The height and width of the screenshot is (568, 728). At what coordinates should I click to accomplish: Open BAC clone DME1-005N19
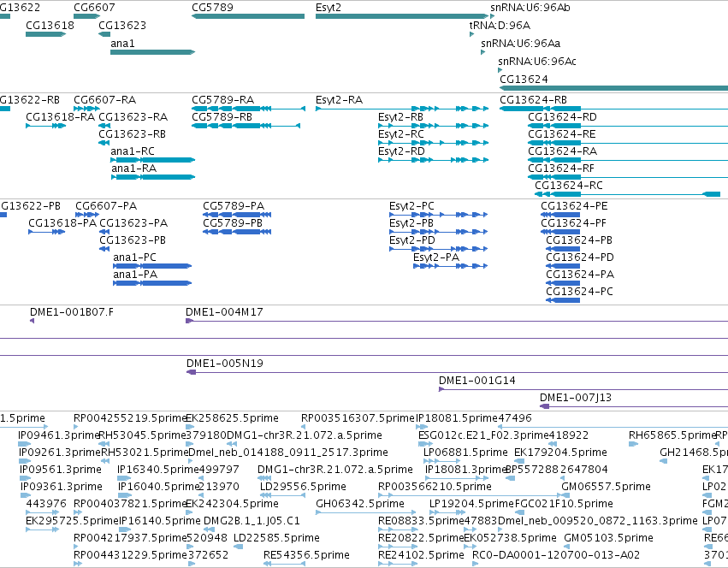[225, 364]
